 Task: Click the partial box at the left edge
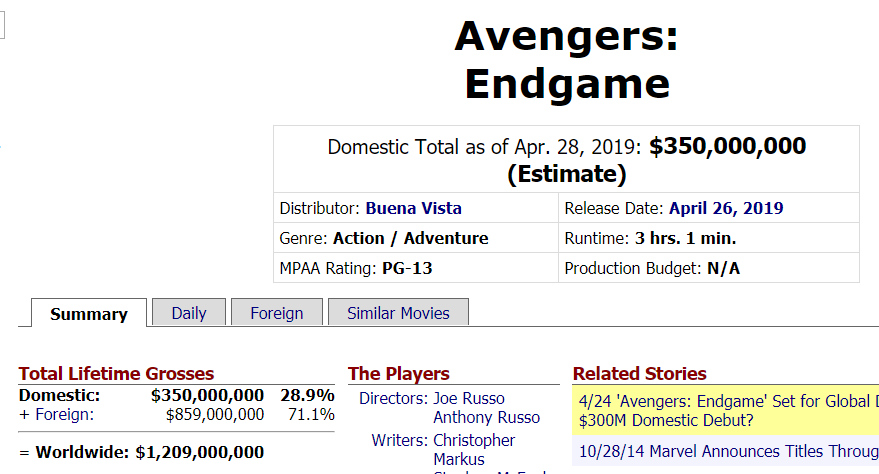click(x=2, y=25)
